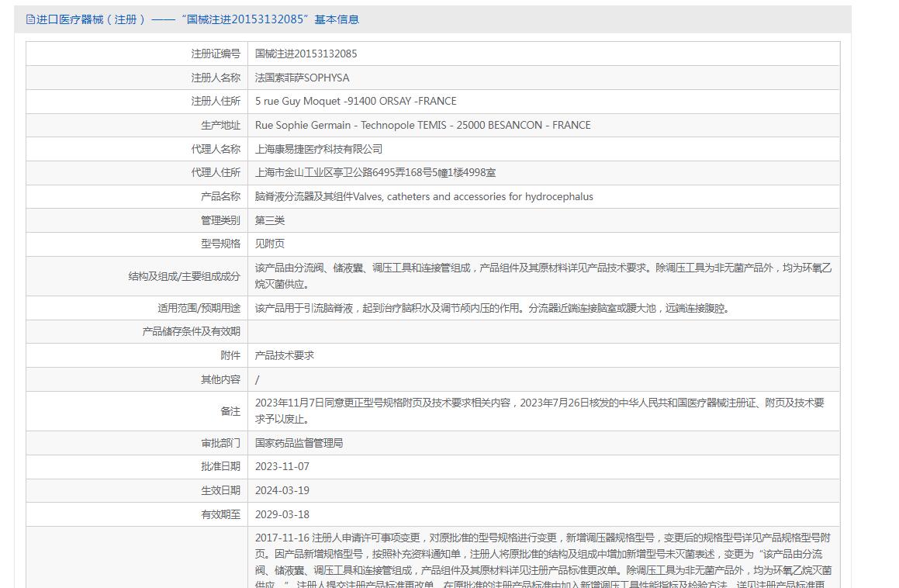The height and width of the screenshot is (588, 899).
Task: Select attachment value 产品技术要求
Action: (x=285, y=355)
